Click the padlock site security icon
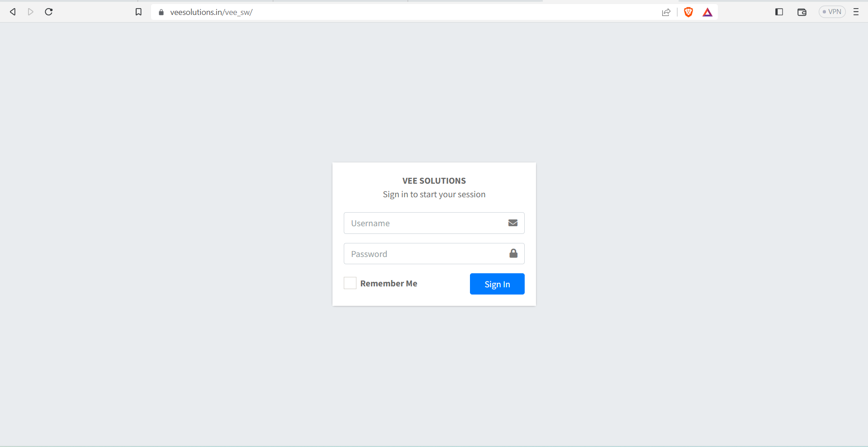868x447 pixels. click(161, 12)
